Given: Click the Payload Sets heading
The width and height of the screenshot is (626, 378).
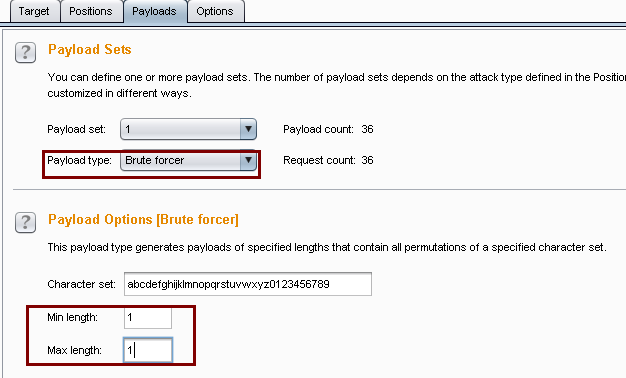Looking at the screenshot, I should pyautogui.click(x=90, y=49).
